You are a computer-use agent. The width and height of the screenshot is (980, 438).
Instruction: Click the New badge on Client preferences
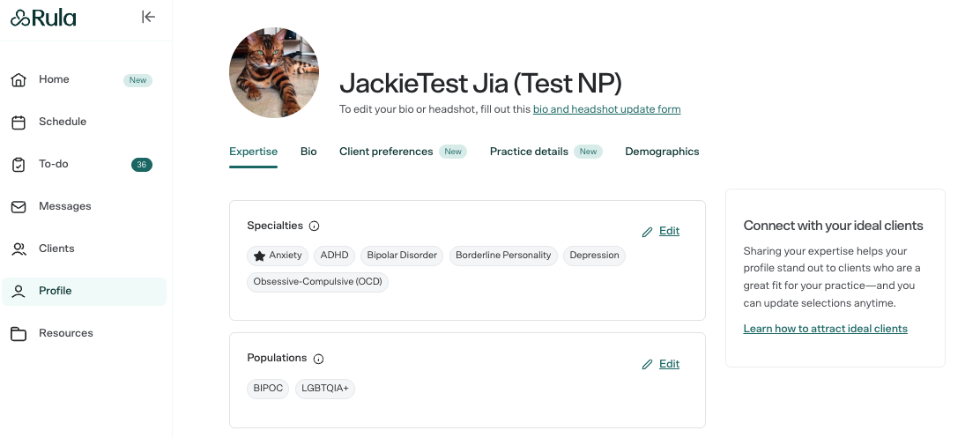click(452, 152)
